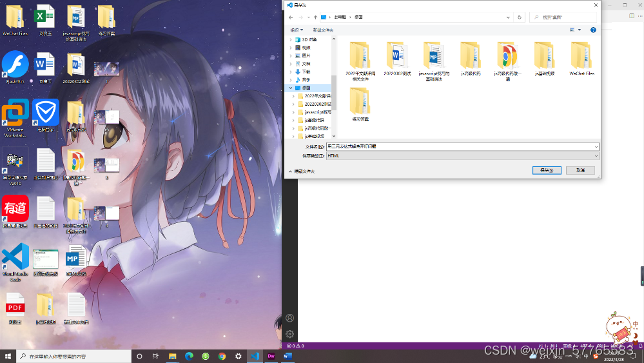This screenshot has height=363, width=644.
Task: Open the address bar history dropdown
Action: click(508, 17)
